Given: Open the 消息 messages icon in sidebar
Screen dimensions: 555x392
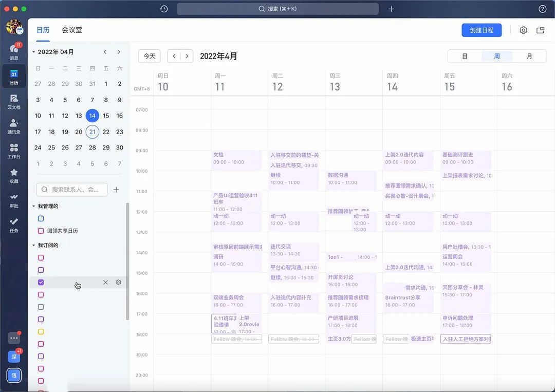Looking at the screenshot, I should click(14, 50).
